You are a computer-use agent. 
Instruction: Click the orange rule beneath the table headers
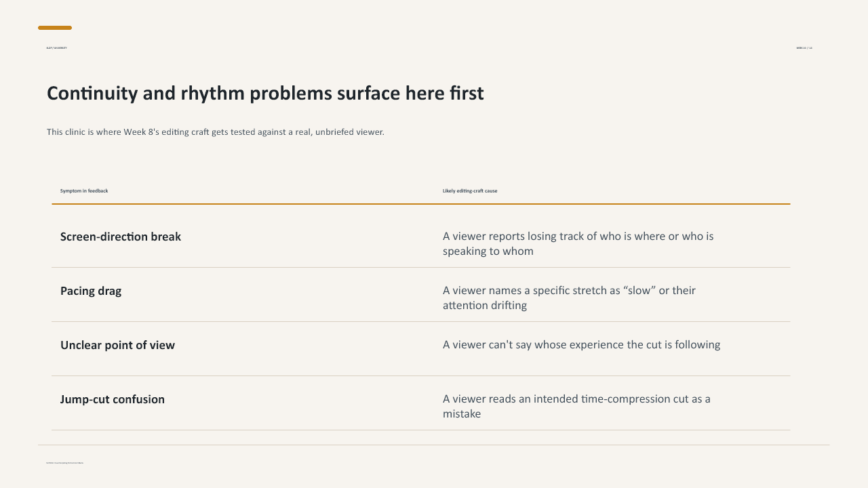420,204
